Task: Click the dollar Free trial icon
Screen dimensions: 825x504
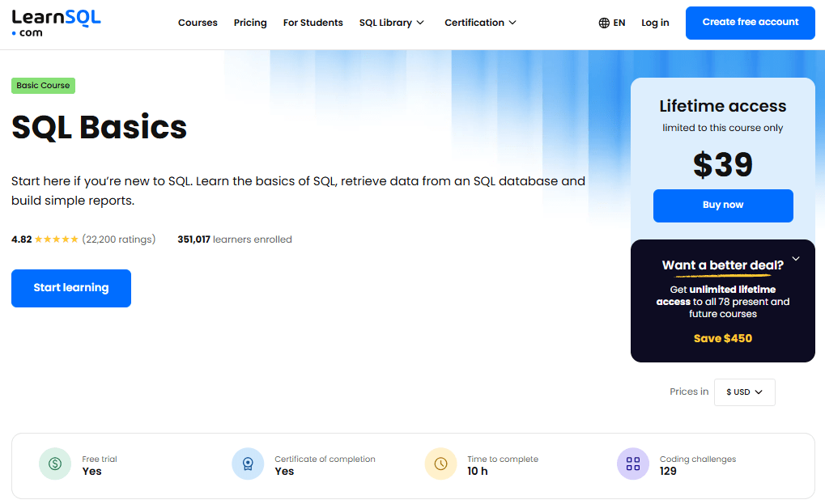Action: click(x=55, y=464)
